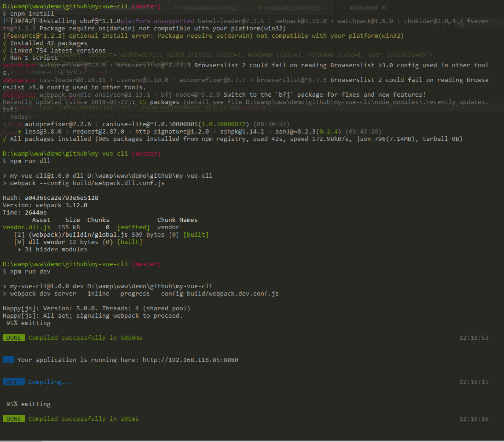Click the 'Compiled successfully in 201ms' message

pos(84,419)
